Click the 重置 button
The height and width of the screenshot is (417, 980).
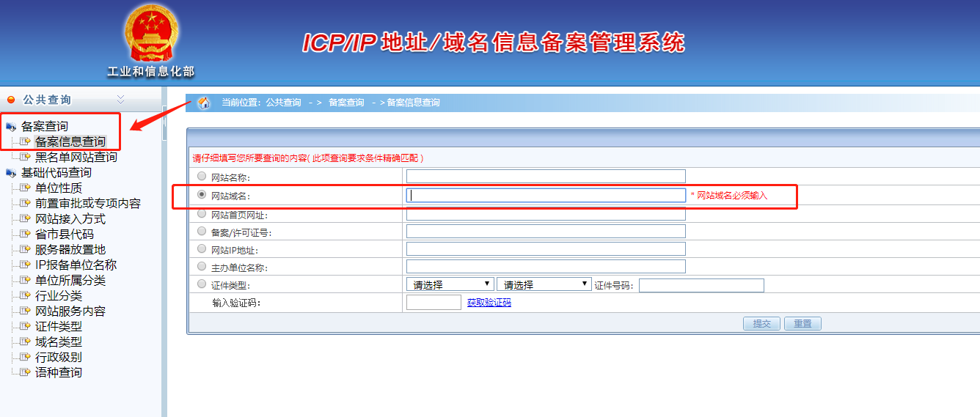802,324
